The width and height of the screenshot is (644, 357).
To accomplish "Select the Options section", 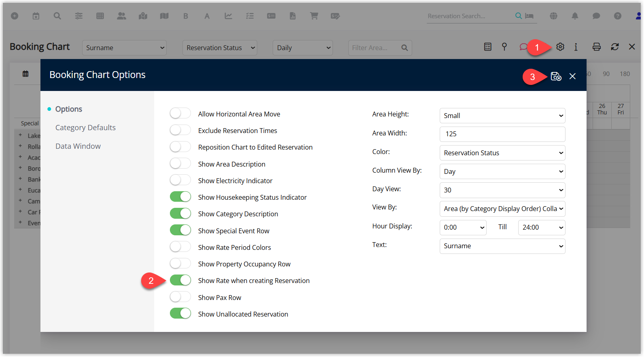I will click(x=68, y=109).
